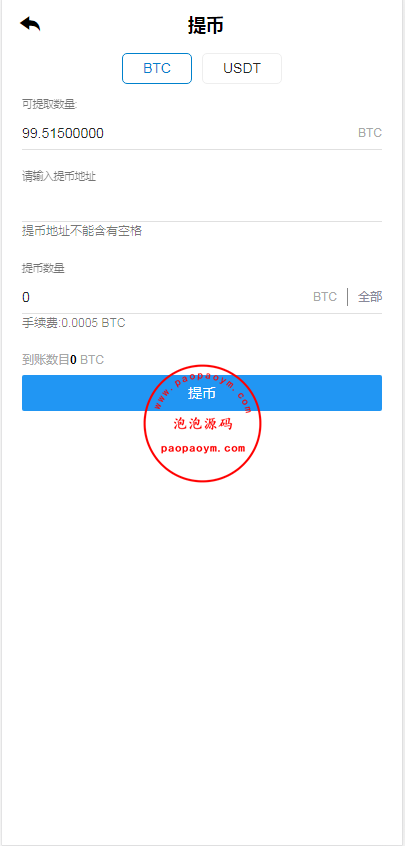The width and height of the screenshot is (405, 846).
Task: Click the 提币数量 amount field showing 0
Action: click(165, 297)
